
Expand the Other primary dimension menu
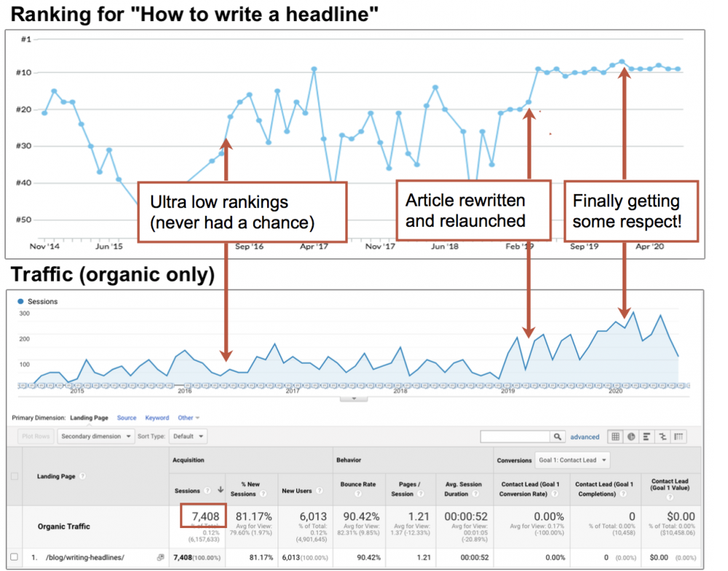[189, 418]
